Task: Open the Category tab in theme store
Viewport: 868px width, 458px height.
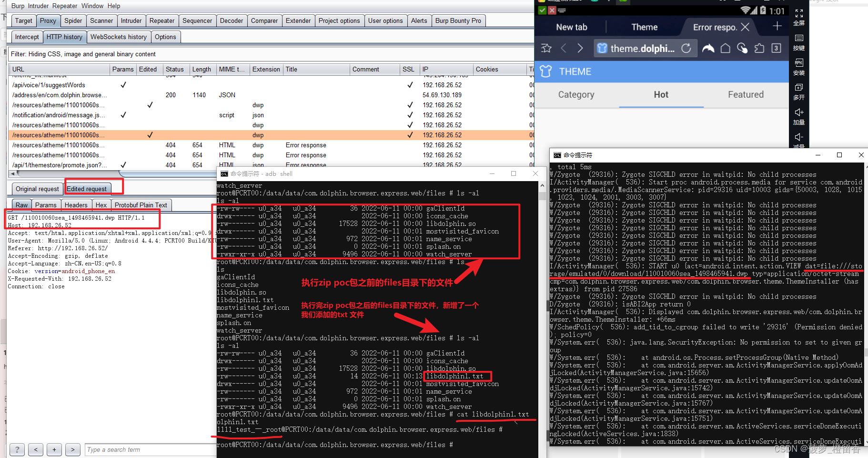Action: click(x=576, y=94)
